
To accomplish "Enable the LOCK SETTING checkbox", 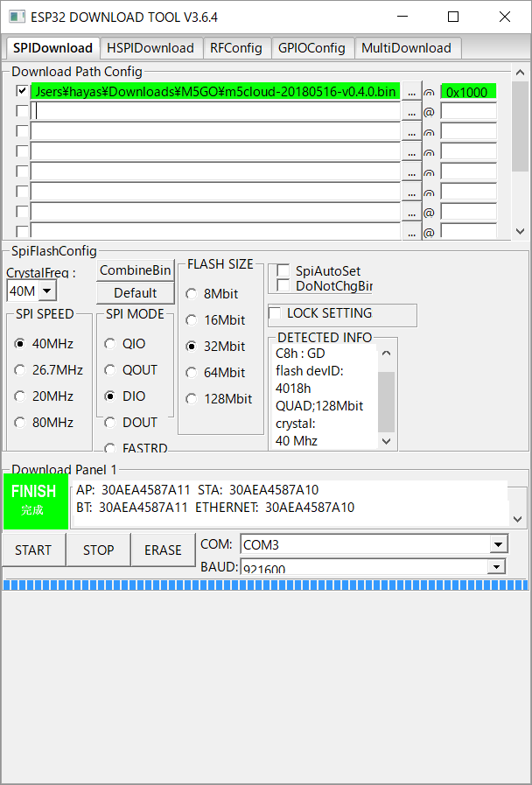I will pos(275,313).
